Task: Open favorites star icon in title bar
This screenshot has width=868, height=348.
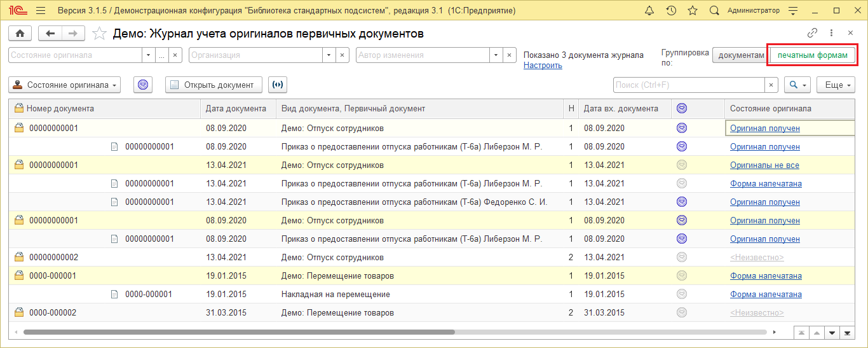Action: pyautogui.click(x=693, y=11)
